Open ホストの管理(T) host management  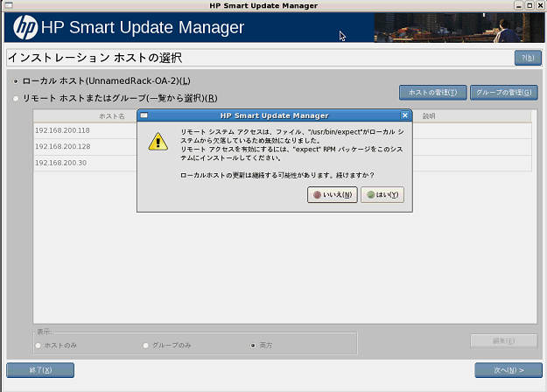pos(432,92)
